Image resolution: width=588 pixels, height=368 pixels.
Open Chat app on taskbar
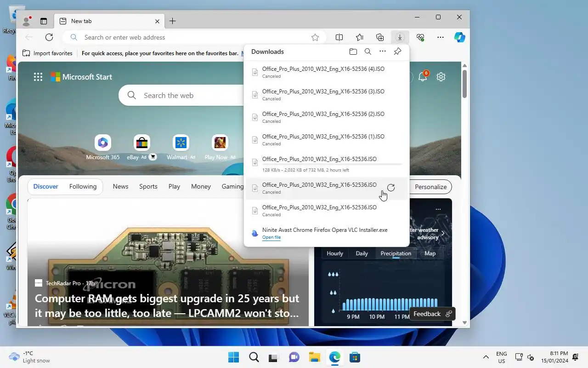294,357
